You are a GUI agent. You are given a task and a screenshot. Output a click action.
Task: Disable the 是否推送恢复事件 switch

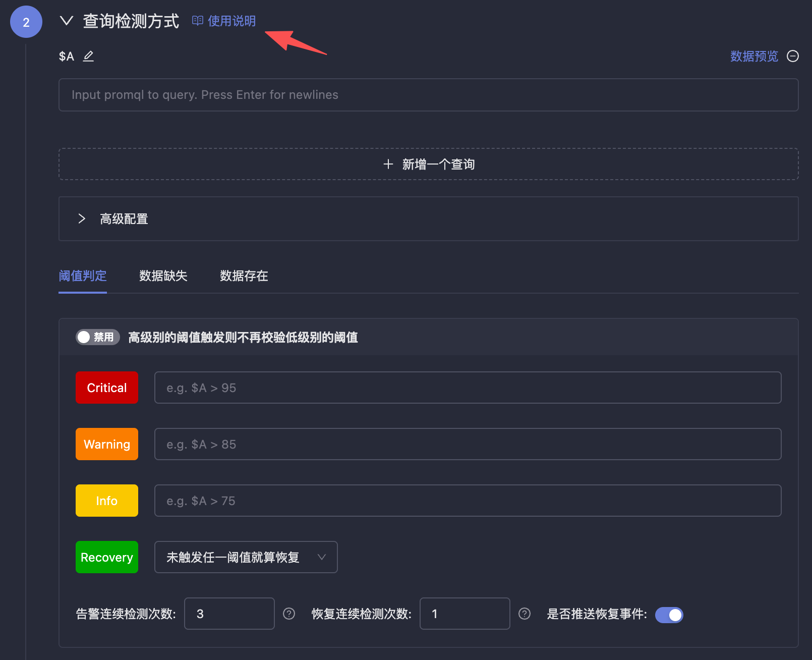click(x=669, y=615)
